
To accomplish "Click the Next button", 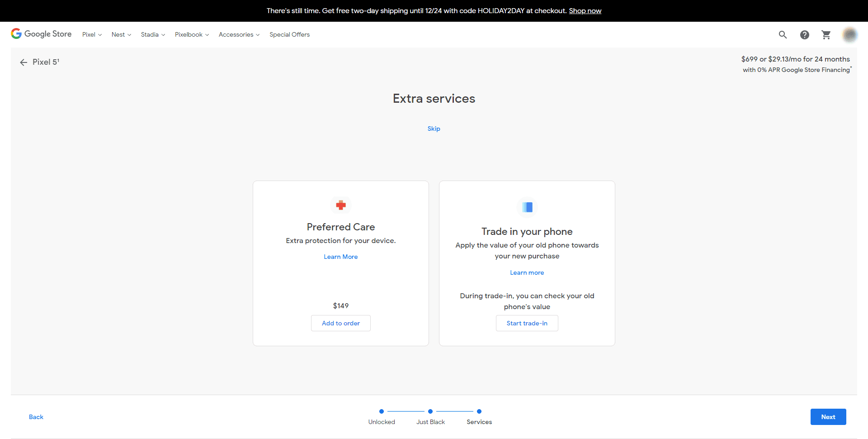I will 828,417.
